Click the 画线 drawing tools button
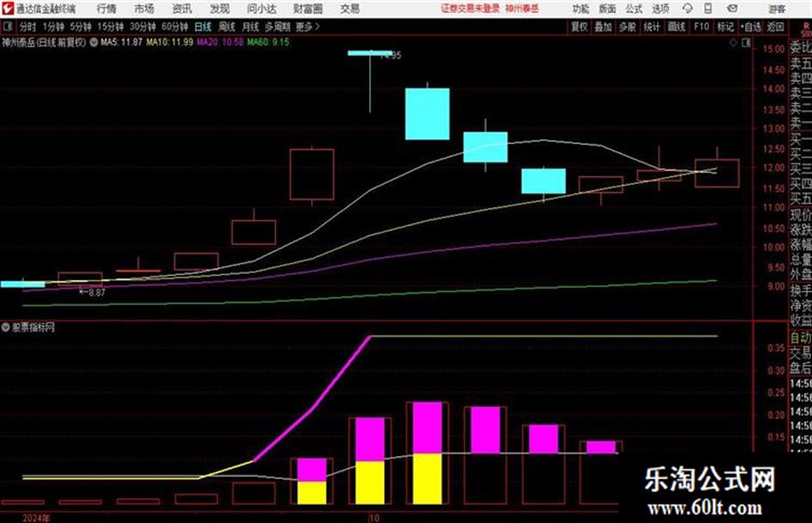The width and height of the screenshot is (812, 523). (676, 27)
